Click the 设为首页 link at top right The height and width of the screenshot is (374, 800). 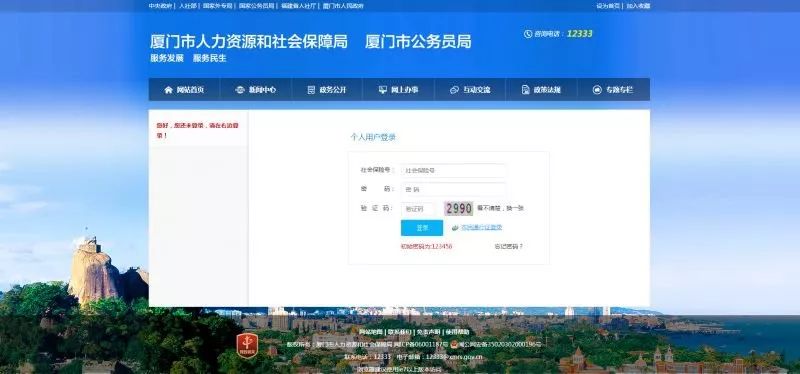click(608, 6)
